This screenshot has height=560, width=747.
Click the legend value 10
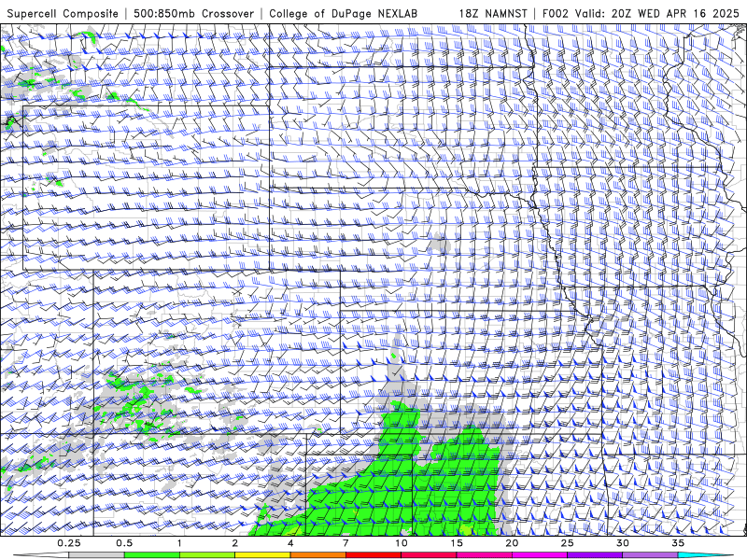402,543
